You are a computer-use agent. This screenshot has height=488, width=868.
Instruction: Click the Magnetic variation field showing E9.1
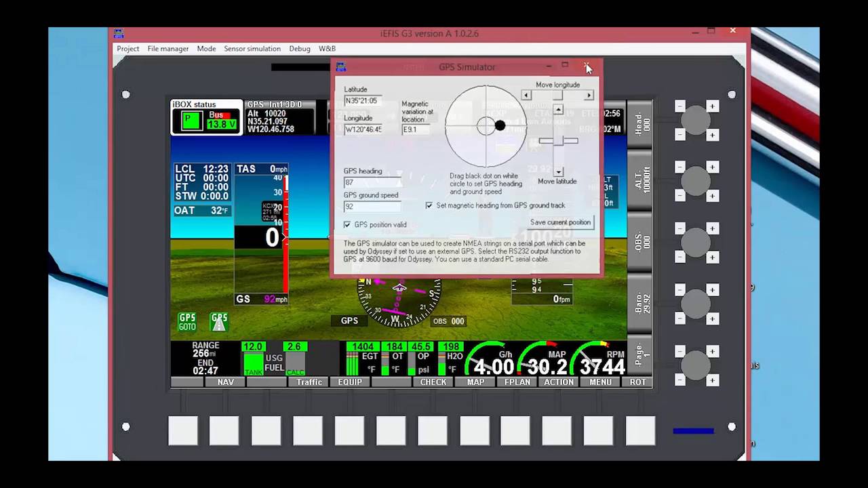(416, 129)
